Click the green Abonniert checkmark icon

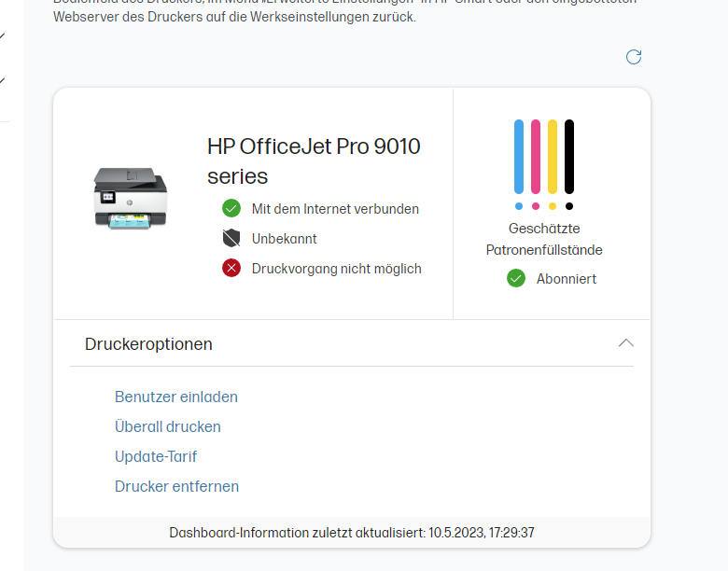[516, 279]
